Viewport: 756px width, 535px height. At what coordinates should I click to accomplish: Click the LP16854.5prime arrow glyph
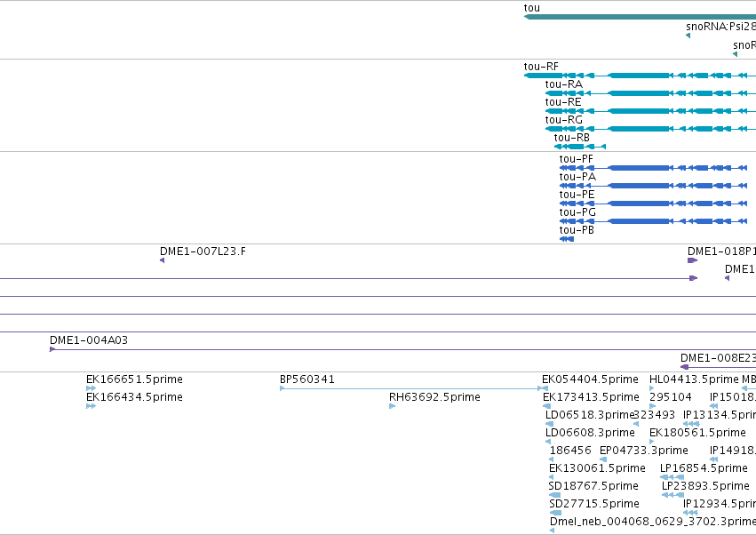click(x=672, y=477)
